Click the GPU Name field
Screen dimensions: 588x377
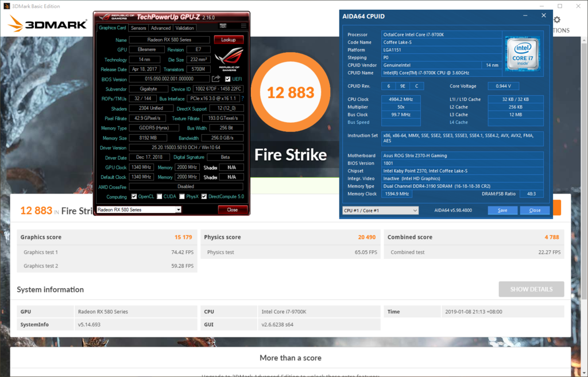[x=169, y=40]
